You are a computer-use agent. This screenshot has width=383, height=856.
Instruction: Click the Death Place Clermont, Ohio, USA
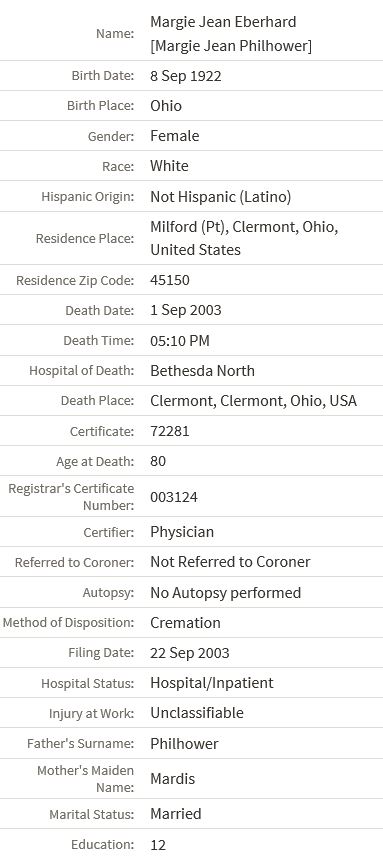click(254, 401)
